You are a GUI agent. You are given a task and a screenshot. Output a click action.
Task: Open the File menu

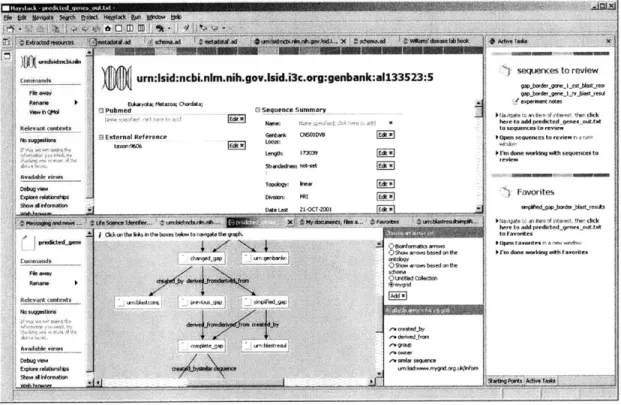(x=8, y=17)
